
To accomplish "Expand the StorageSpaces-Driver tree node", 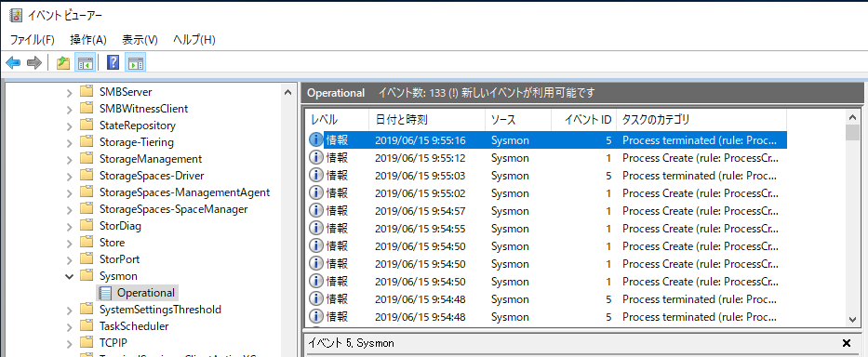I will coord(69,176).
